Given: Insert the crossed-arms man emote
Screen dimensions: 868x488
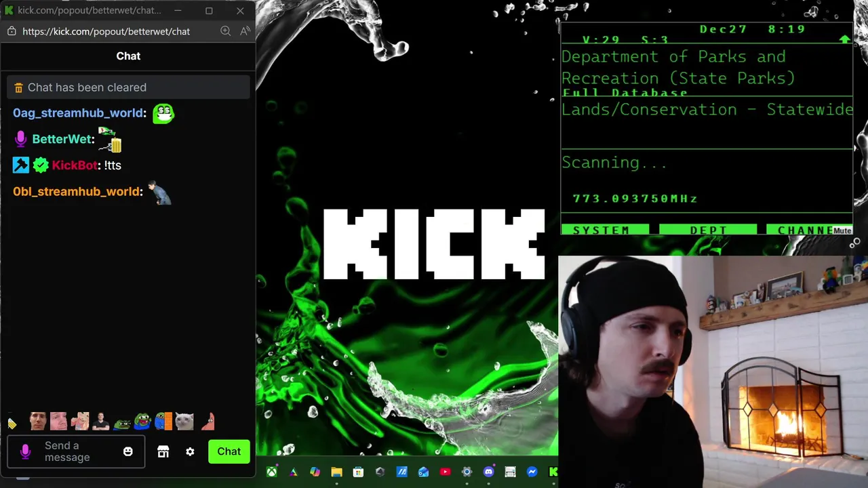Looking at the screenshot, I should coord(100,422).
